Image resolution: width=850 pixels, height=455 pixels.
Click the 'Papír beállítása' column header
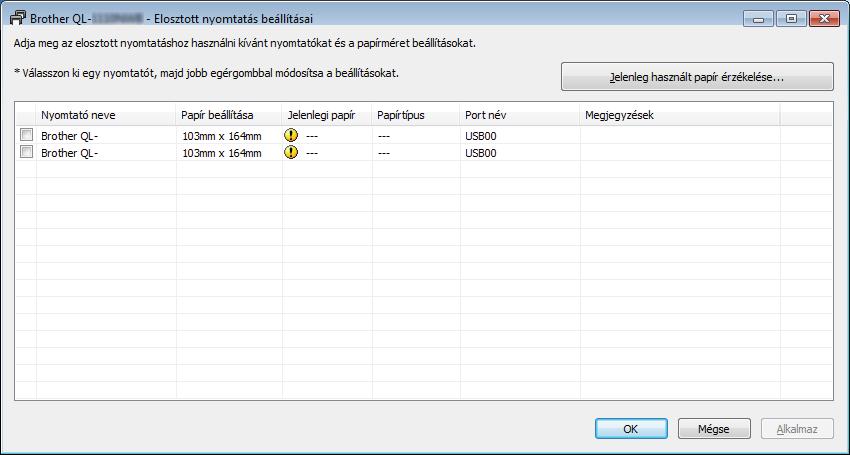pyautogui.click(x=229, y=115)
